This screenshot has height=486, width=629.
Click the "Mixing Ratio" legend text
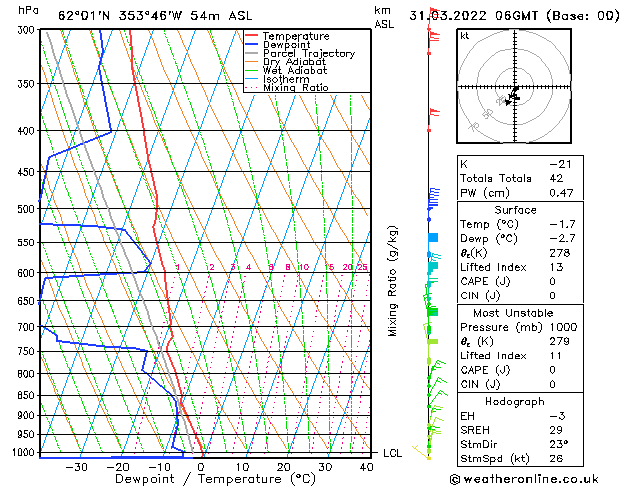click(296, 87)
